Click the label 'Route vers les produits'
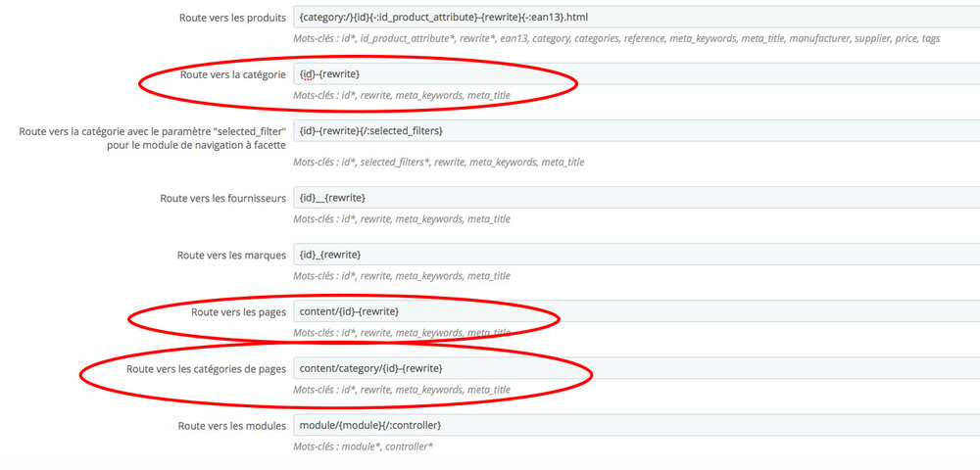 click(x=232, y=18)
